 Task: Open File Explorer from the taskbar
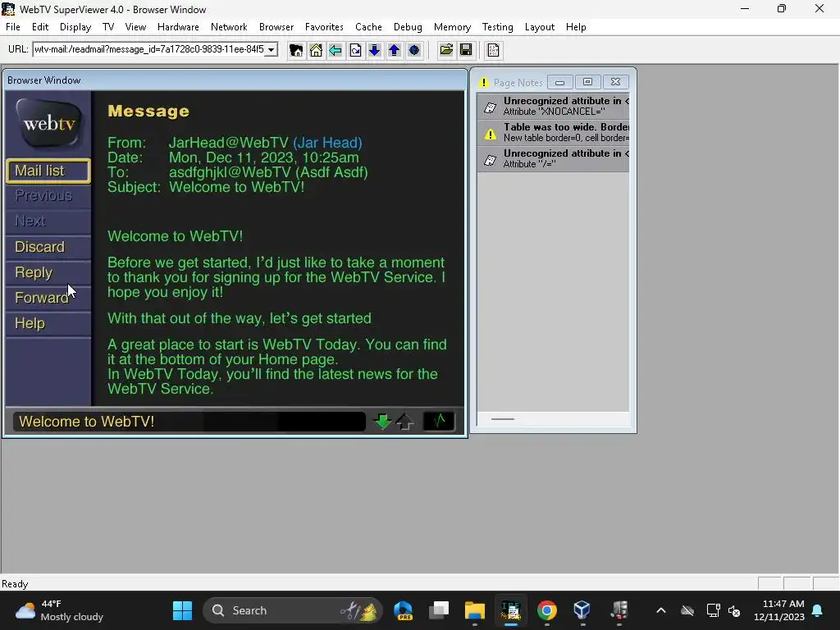[475, 610]
